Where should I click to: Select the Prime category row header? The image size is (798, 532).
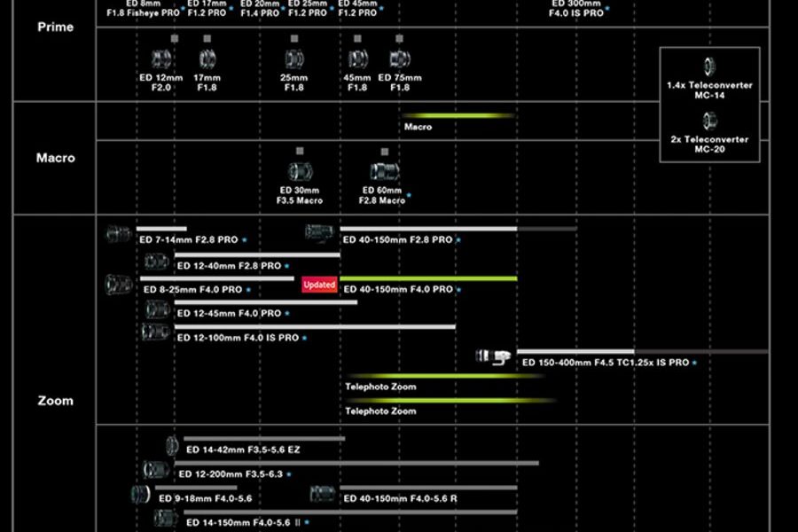pyautogui.click(x=55, y=27)
